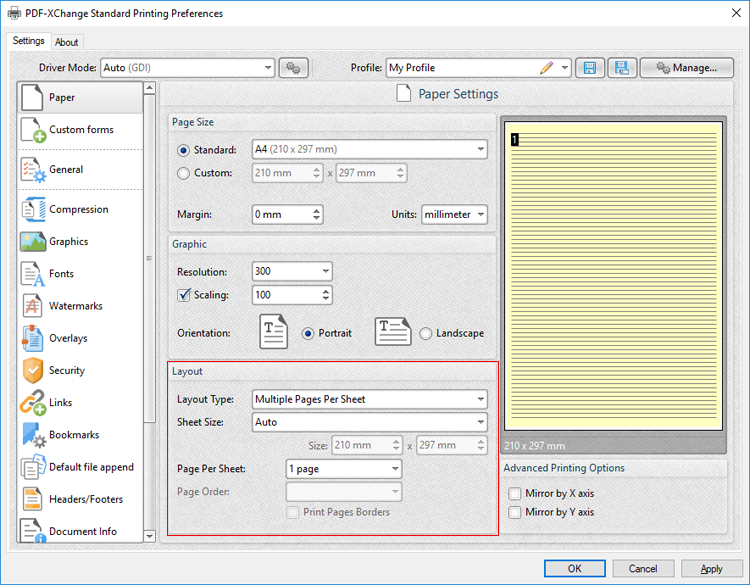Select the Graphics picture icon
This screenshot has width=750, height=585.
[33, 242]
